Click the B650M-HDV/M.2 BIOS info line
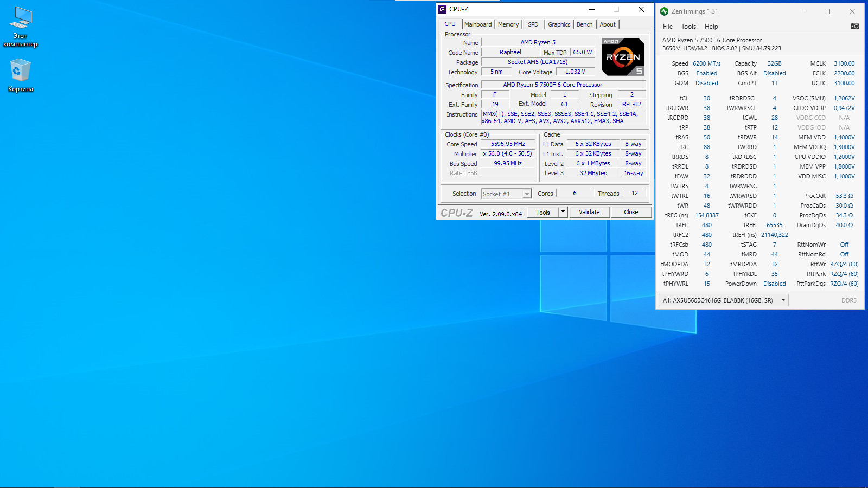The width and height of the screenshot is (868, 488). click(x=722, y=48)
